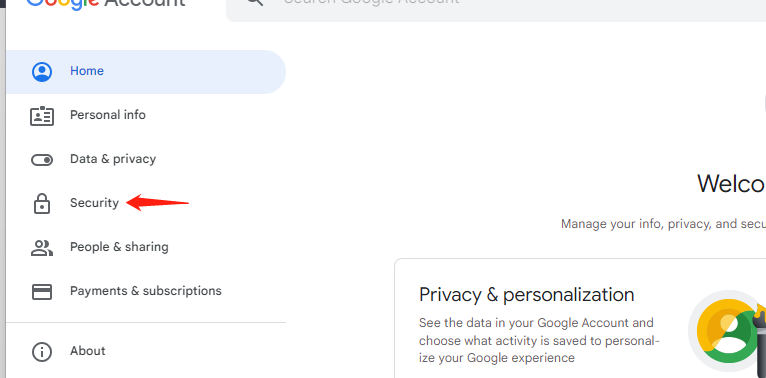Go to Data & privacy section
This screenshot has height=378, width=766.
[113, 159]
